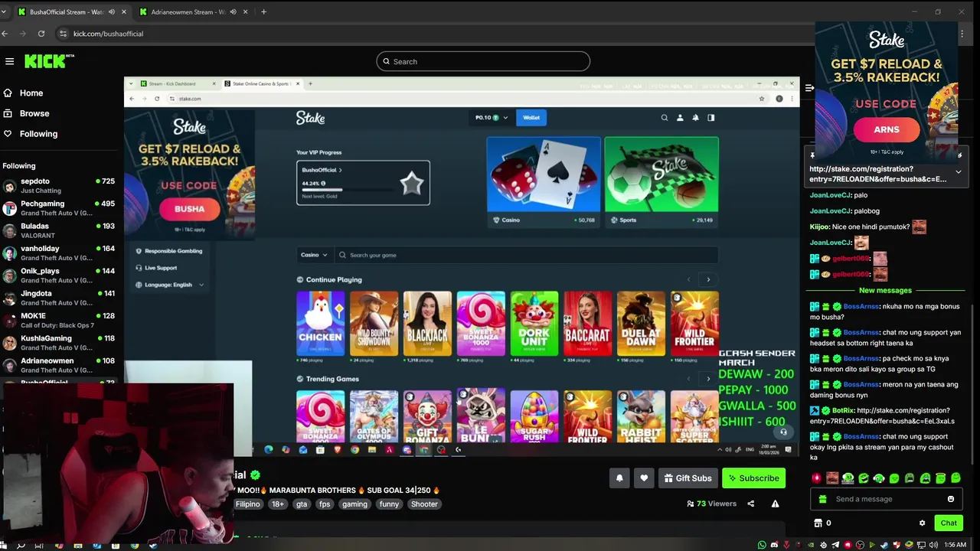
Task: Open Browse in Kick sidebar
Action: click(34, 113)
